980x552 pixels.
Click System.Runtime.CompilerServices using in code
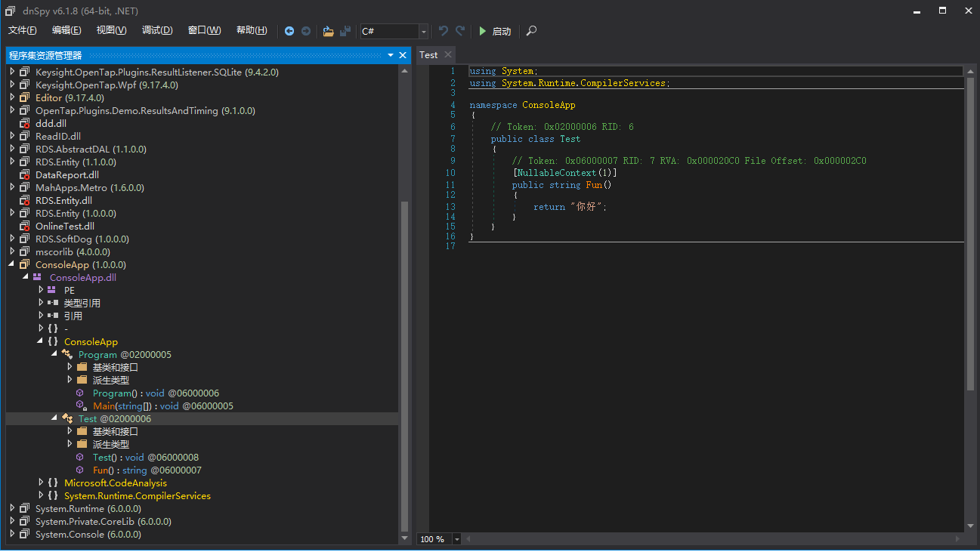point(583,83)
